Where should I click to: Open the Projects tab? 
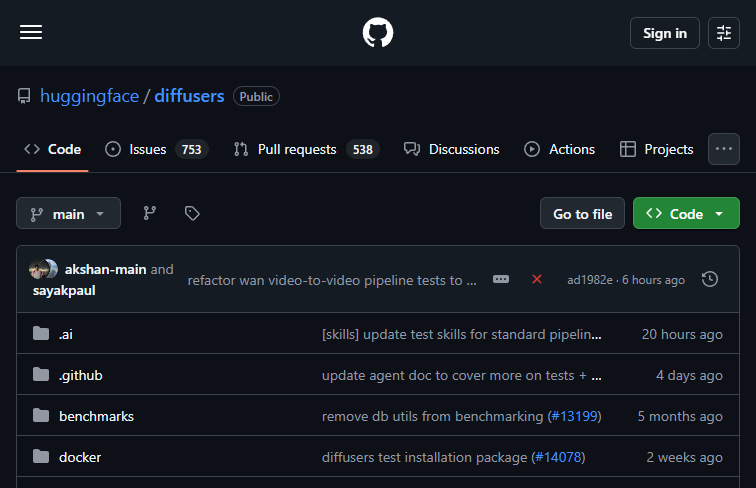[x=656, y=149]
